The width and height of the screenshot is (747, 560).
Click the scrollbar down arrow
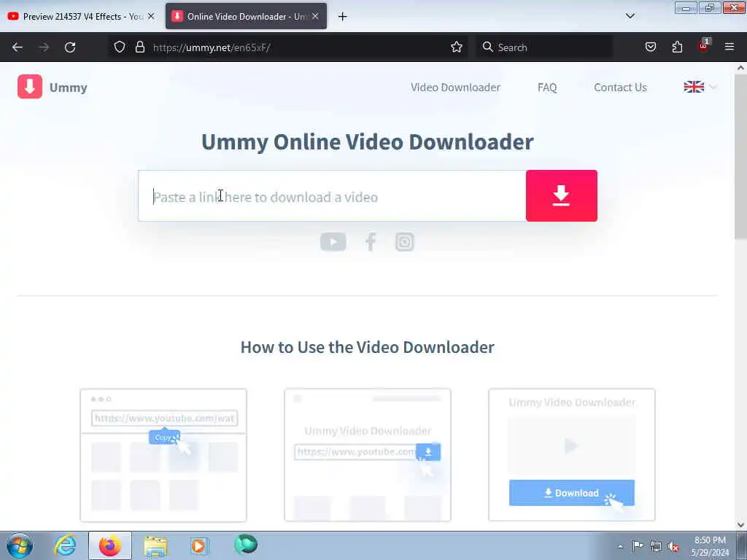(740, 525)
